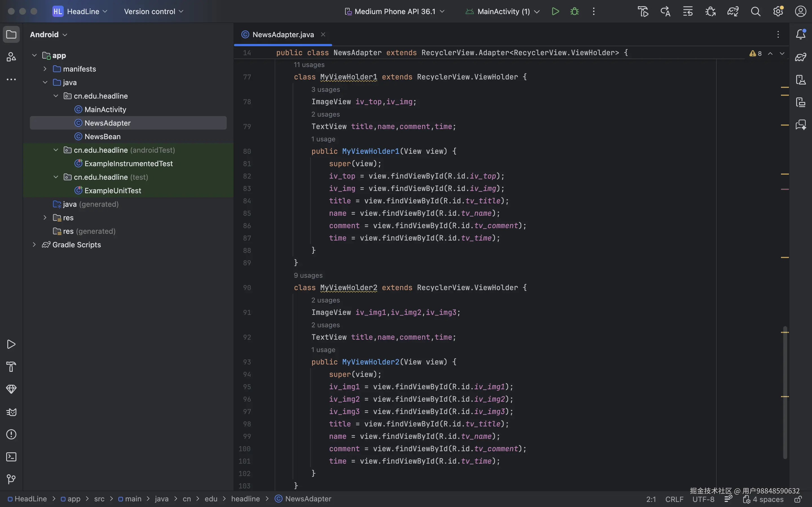Toggle Resource Manager panel in left sidebar
Image resolution: width=812 pixels, height=507 pixels.
click(x=11, y=57)
